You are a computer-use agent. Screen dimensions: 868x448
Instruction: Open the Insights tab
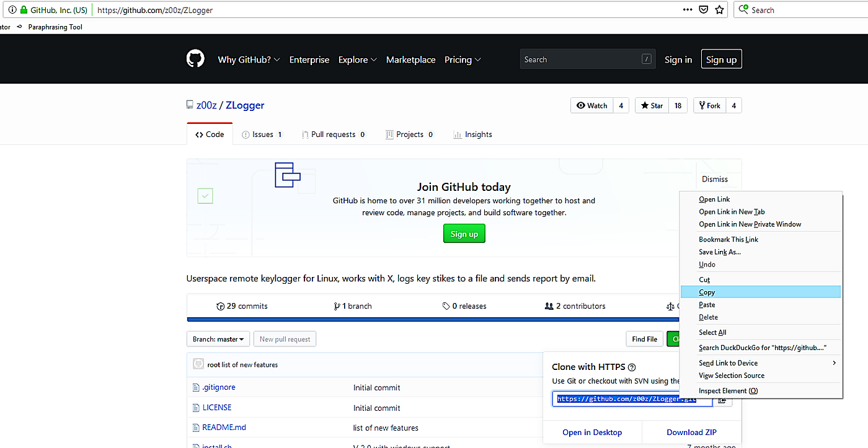click(472, 134)
